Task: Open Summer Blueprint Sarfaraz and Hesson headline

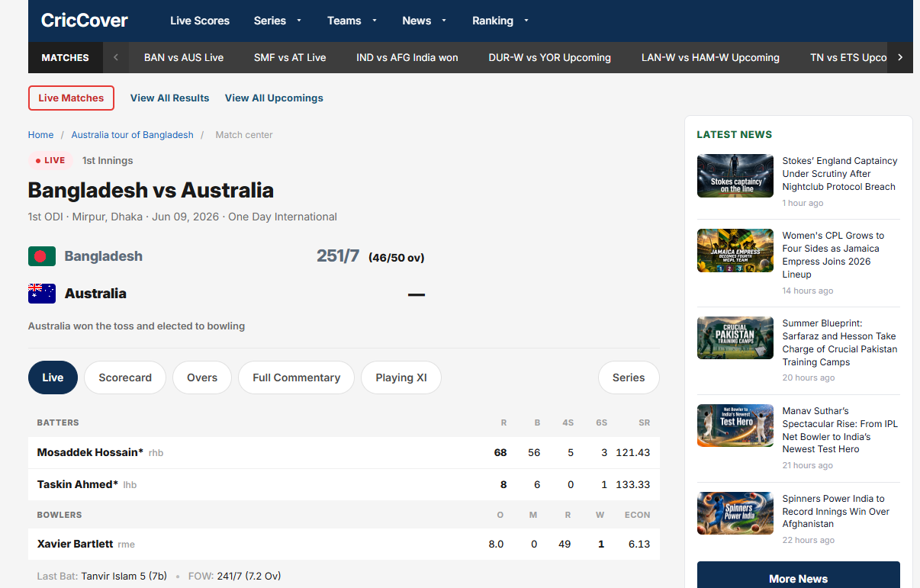Action: (840, 342)
